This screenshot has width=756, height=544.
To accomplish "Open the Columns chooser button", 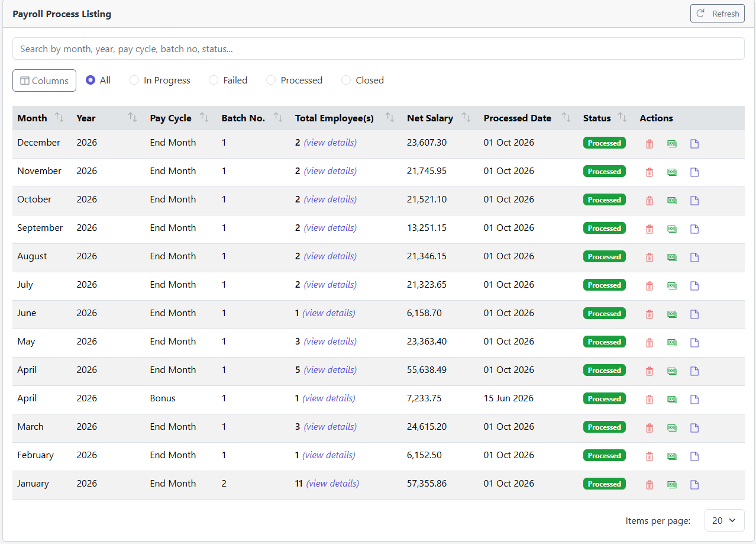I will [44, 81].
